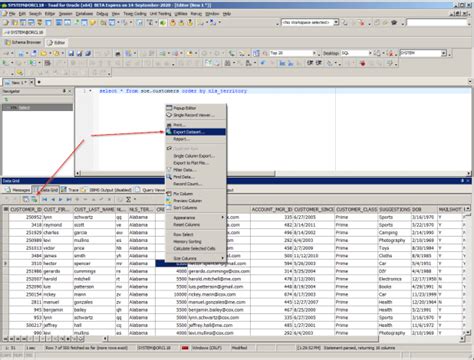
Task: Choose Preview Column menu entry
Action: tap(196, 201)
